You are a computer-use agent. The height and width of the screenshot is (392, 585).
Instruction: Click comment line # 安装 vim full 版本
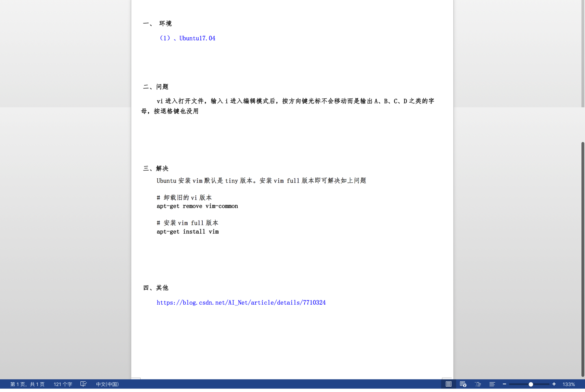point(188,223)
